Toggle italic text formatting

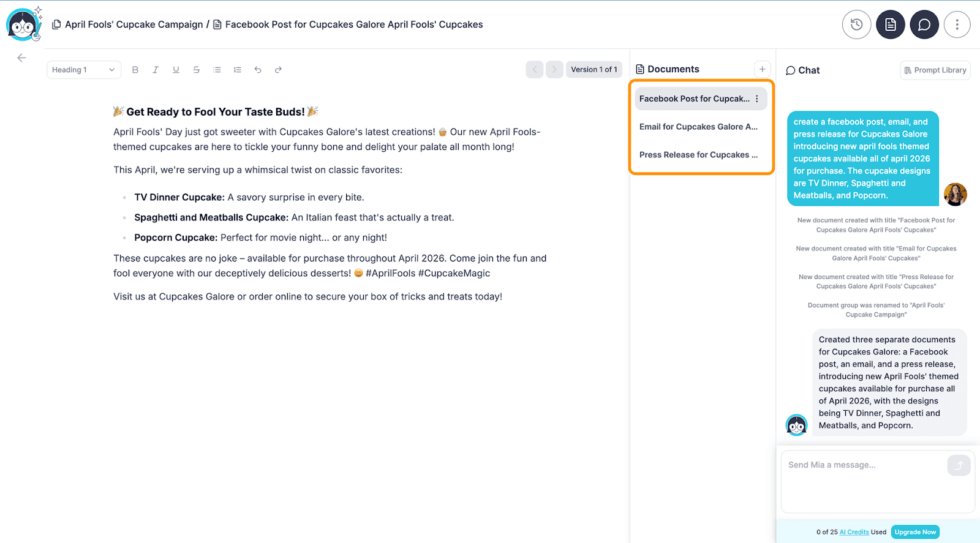[x=156, y=70]
